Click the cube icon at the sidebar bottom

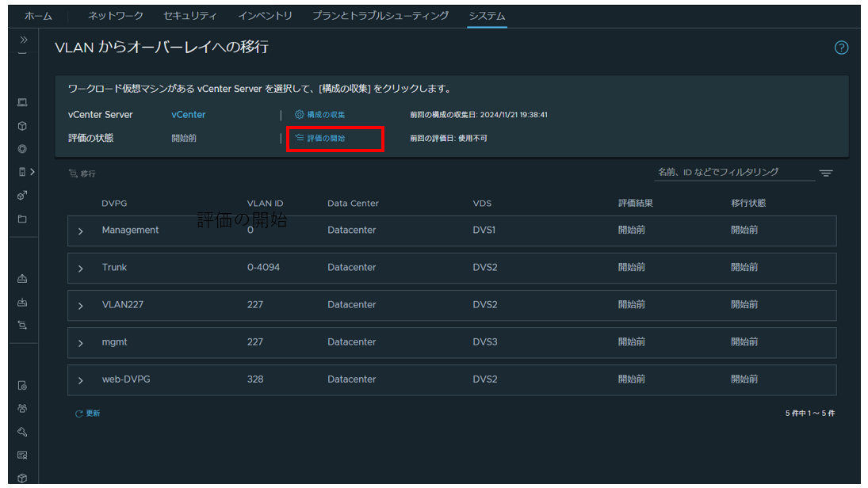click(22, 478)
